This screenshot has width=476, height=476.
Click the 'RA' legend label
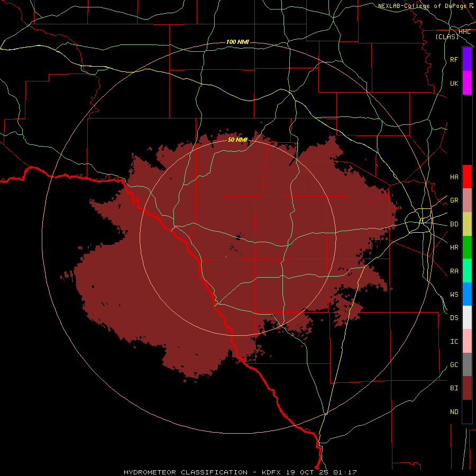454,271
